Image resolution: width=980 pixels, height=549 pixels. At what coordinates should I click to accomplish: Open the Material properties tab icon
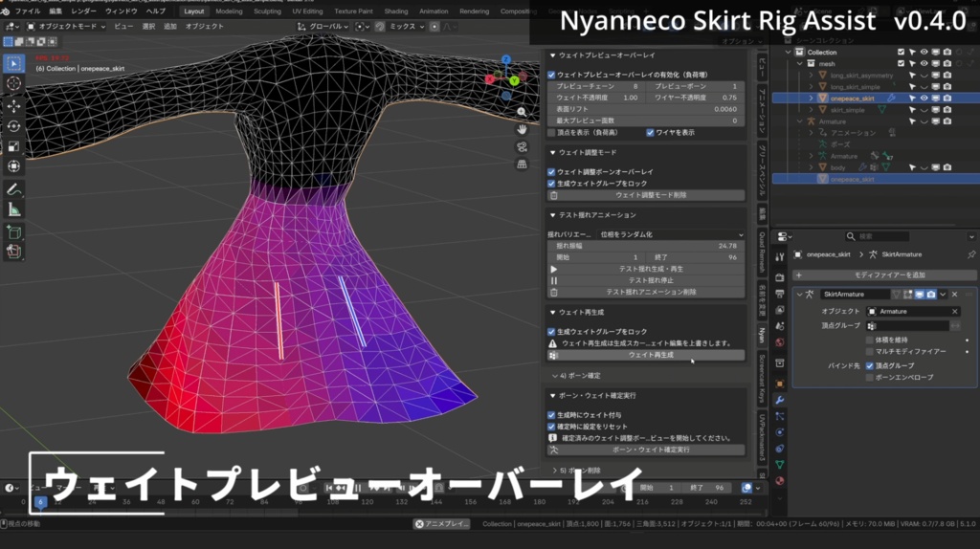click(779, 481)
